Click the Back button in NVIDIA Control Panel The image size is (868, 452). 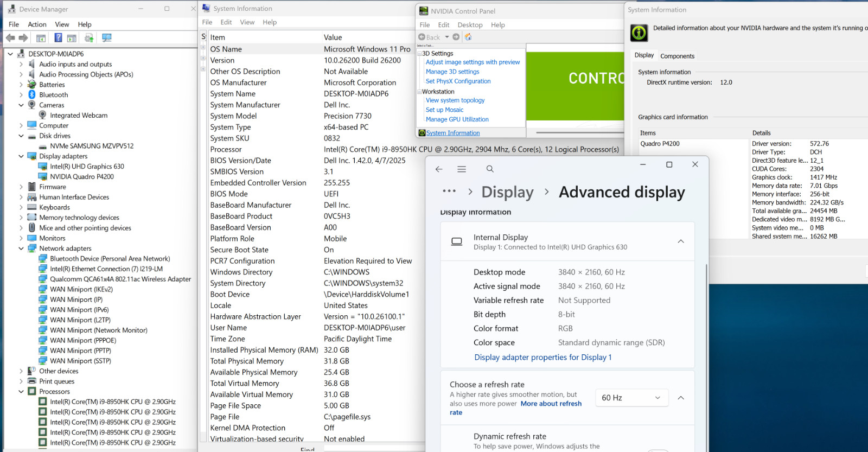429,37
